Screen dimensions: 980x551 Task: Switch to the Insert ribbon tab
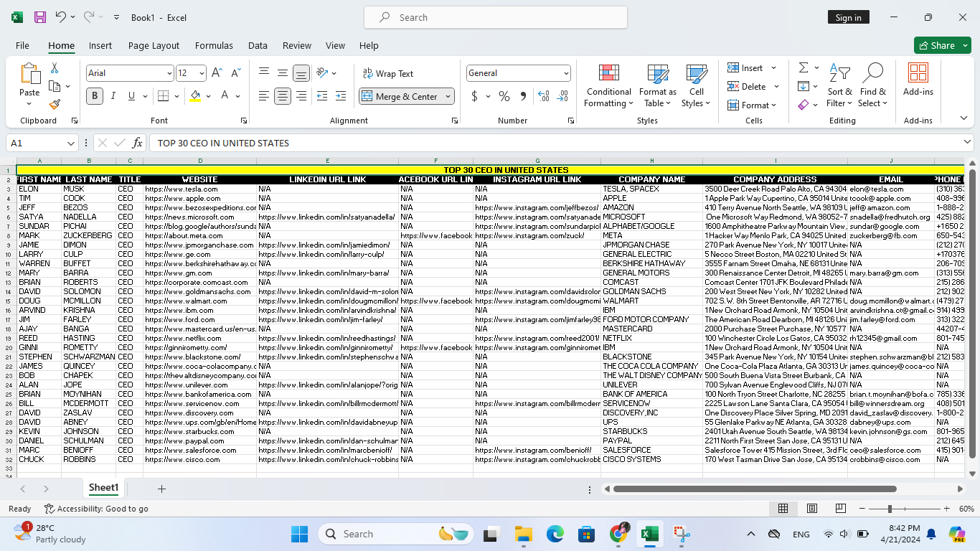[x=100, y=45]
